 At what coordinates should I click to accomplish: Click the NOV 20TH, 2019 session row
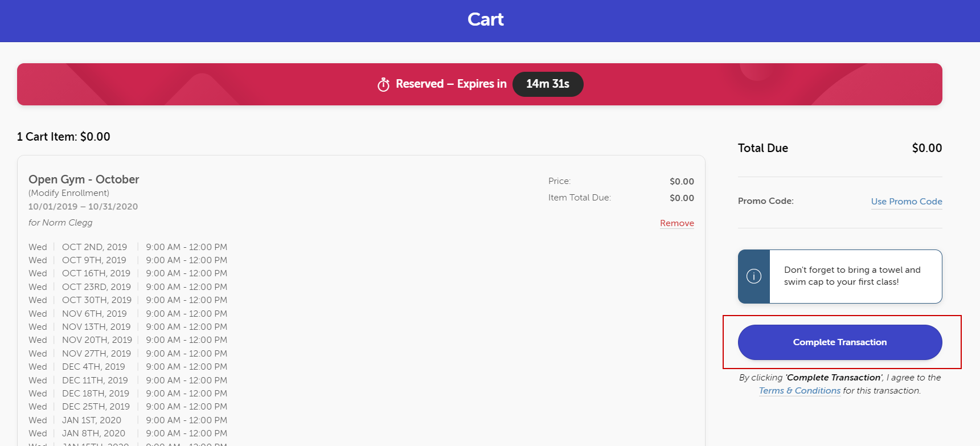point(128,340)
